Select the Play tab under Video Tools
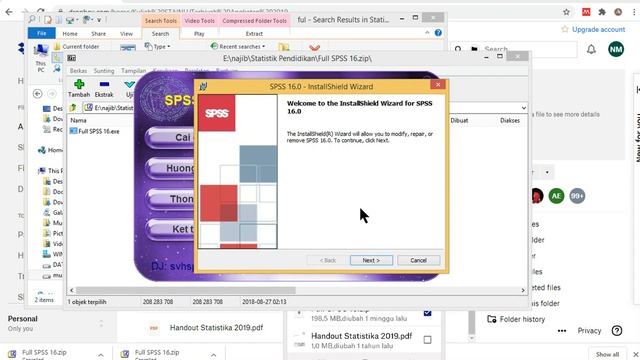640x360 pixels. pyautogui.click(x=199, y=33)
